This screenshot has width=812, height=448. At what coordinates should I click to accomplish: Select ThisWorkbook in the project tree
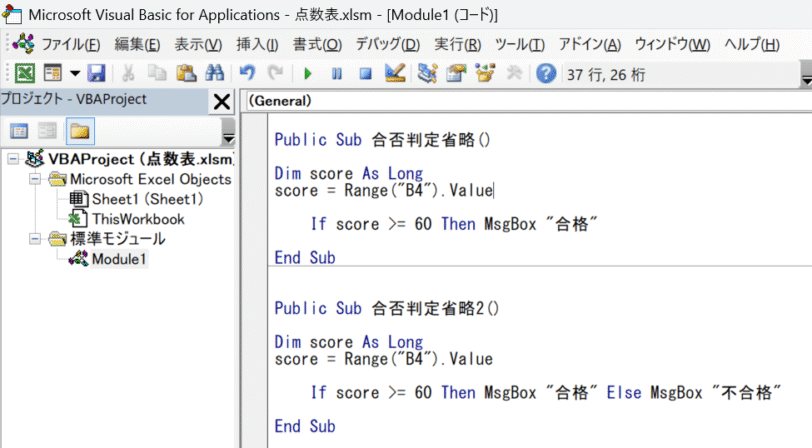(x=138, y=219)
